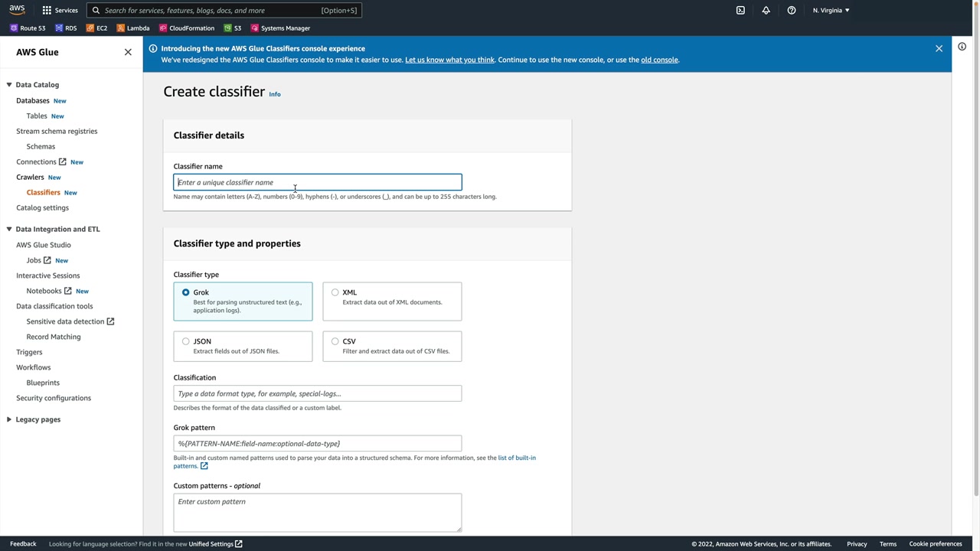Close the AWS Glue sidebar panel

[x=128, y=52]
